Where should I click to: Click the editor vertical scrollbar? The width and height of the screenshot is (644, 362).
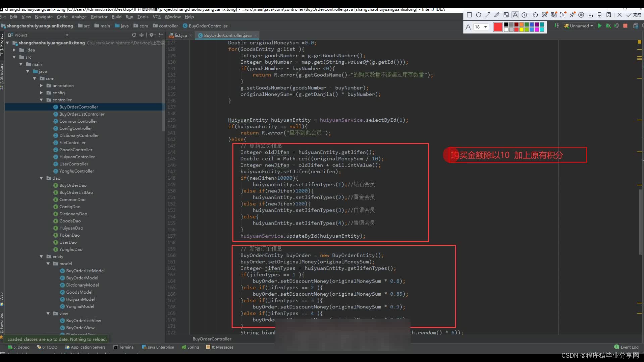point(640,221)
